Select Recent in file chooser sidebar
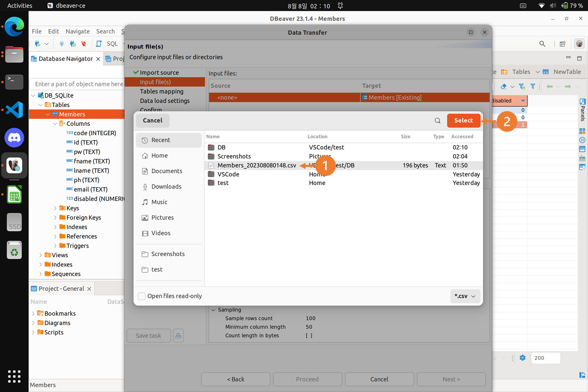Image resolution: width=588 pixels, height=392 pixels. tap(169, 140)
